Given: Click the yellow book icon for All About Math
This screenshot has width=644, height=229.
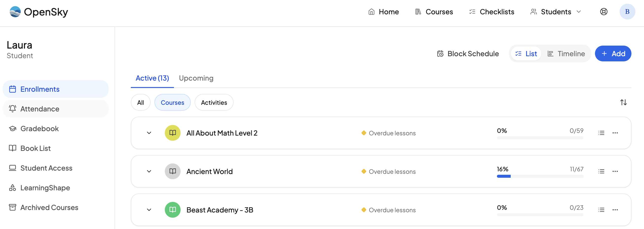Looking at the screenshot, I should click(x=172, y=133).
